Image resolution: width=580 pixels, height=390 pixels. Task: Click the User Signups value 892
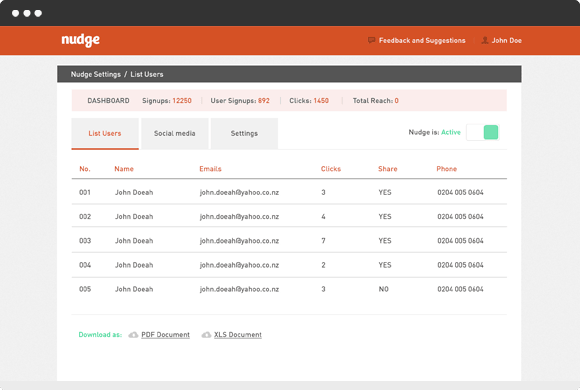pyautogui.click(x=264, y=101)
